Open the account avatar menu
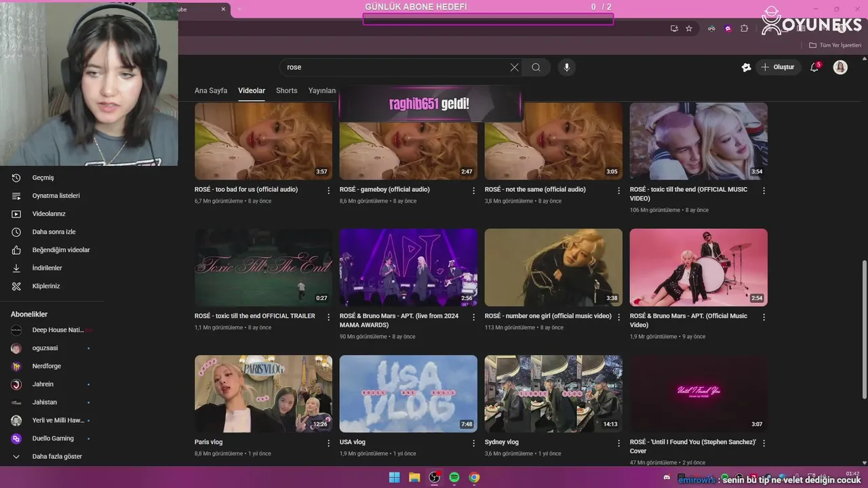The height and width of the screenshot is (488, 868). [x=840, y=67]
